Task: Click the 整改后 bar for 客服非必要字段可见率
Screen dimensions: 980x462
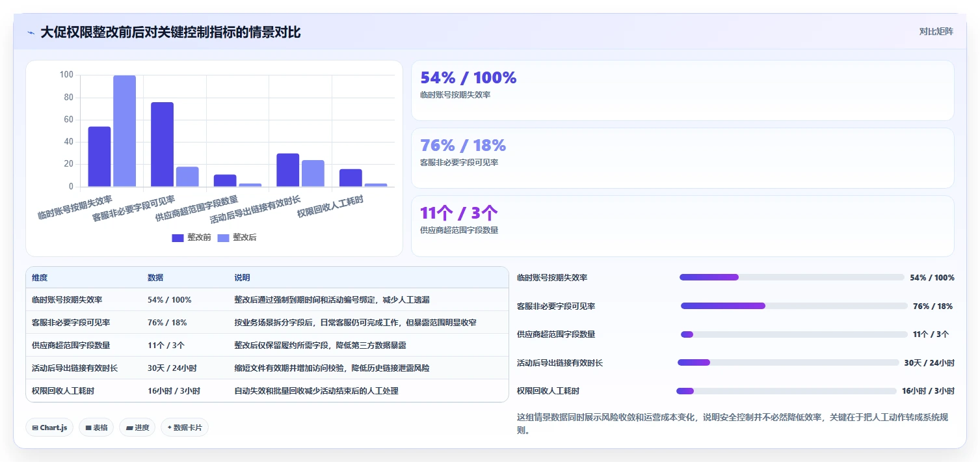Action: [x=187, y=177]
